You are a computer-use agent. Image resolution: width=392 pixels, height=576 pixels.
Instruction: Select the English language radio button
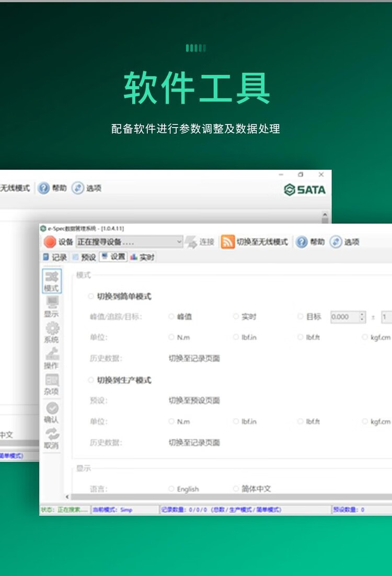click(171, 489)
